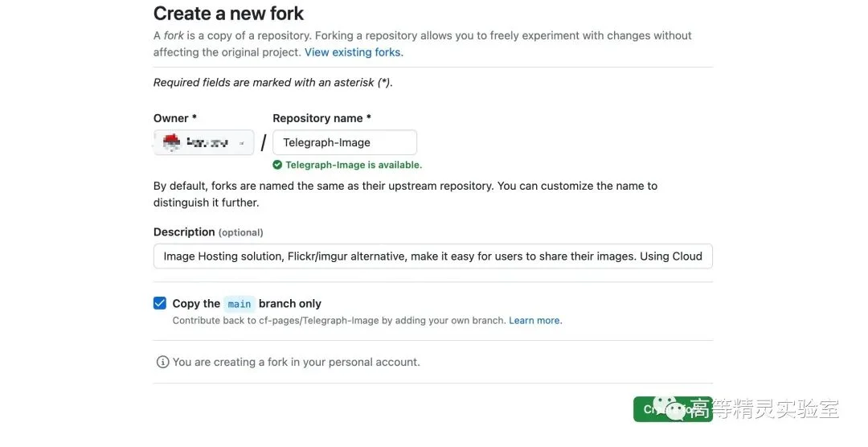This screenshot has height=447, width=868.
Task: Click the slash separator between owner and name
Action: (264, 143)
